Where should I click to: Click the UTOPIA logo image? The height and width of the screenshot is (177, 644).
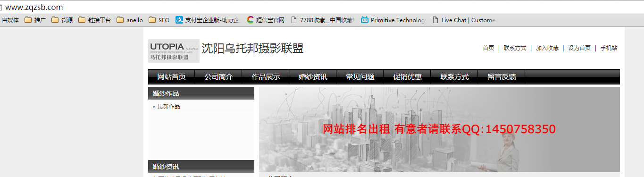(x=174, y=51)
